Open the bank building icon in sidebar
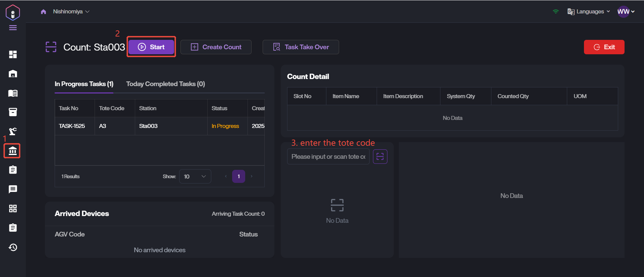 tap(12, 151)
